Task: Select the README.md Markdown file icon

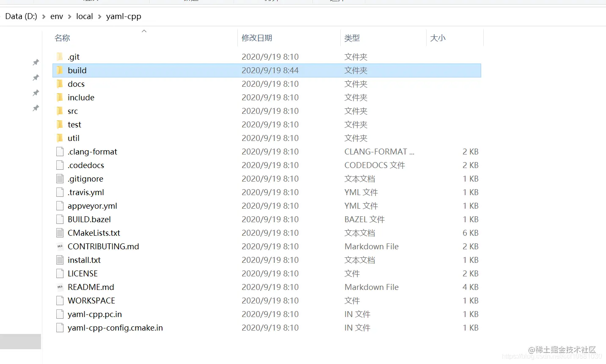Action: tap(60, 287)
